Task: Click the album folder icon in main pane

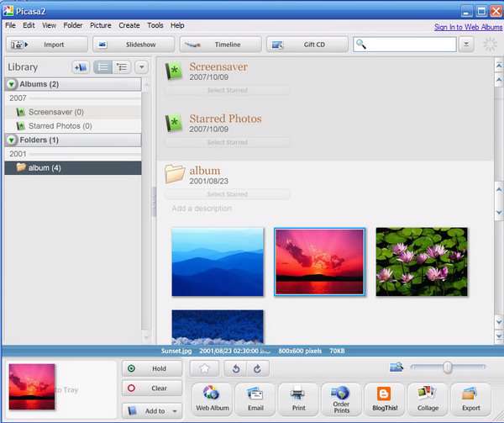Action: point(175,174)
